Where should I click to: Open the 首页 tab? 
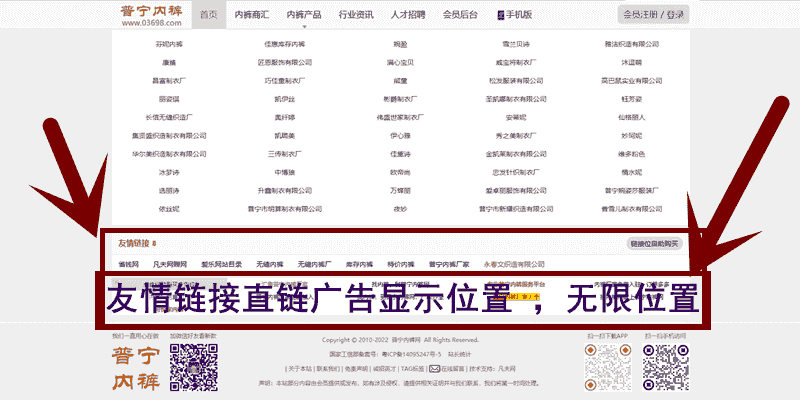pos(208,15)
